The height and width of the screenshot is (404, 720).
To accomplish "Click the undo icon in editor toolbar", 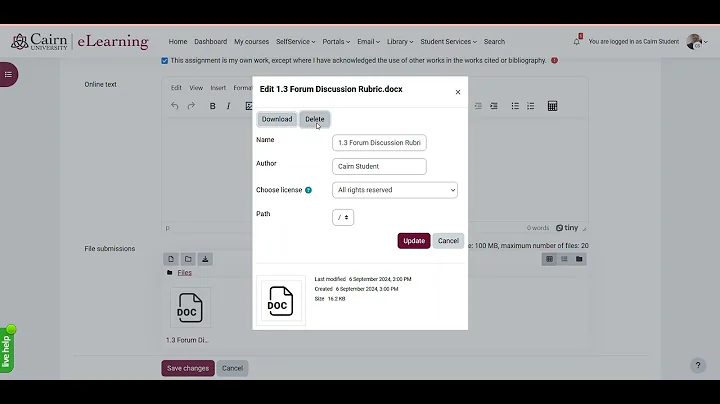I will [x=174, y=106].
